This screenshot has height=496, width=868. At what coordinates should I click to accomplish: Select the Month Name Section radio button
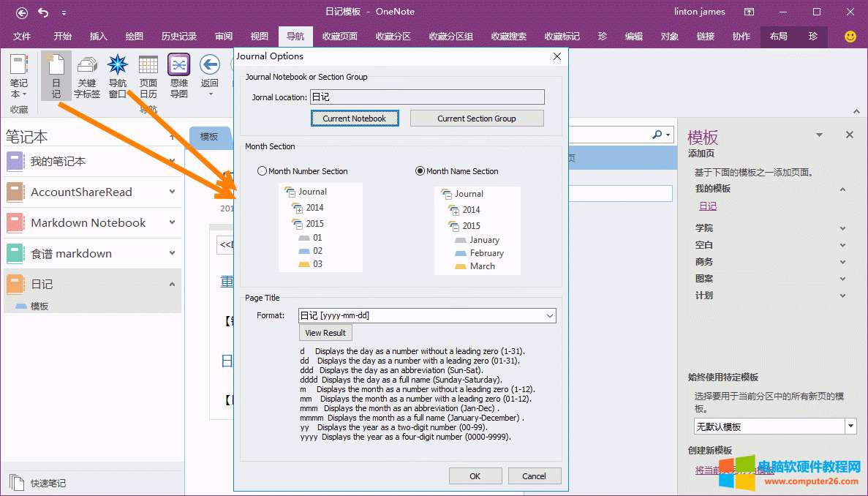coord(420,171)
